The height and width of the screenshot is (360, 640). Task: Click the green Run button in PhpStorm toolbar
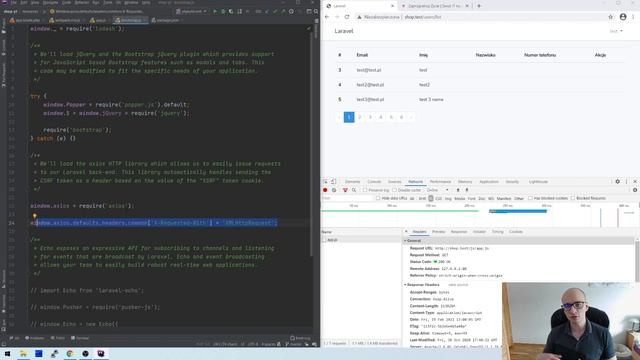tap(215, 11)
